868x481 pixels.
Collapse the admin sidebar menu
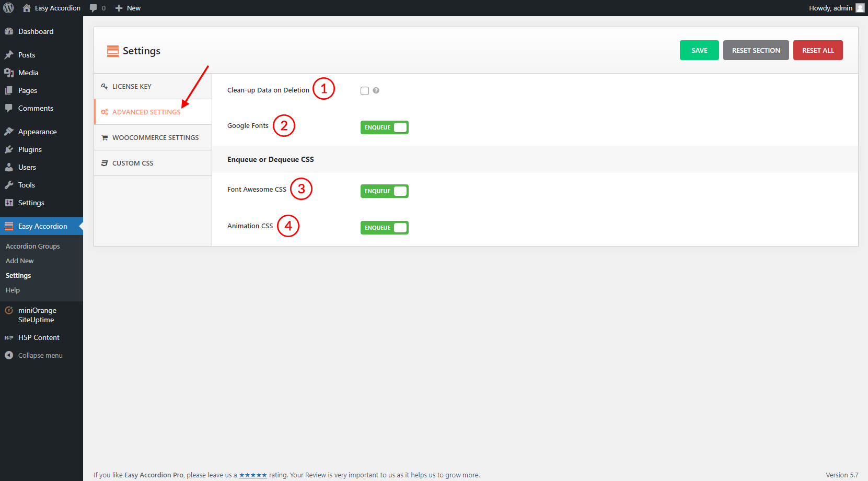(x=34, y=355)
